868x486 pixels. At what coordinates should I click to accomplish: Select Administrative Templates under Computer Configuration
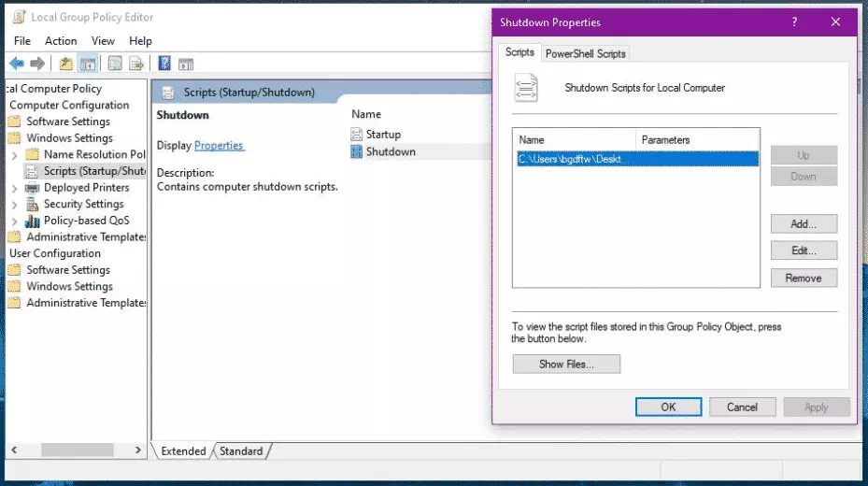pos(86,236)
